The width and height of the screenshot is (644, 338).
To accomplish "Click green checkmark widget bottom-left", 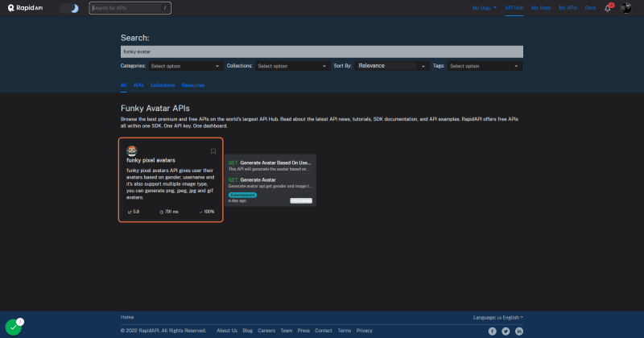I will [x=13, y=328].
